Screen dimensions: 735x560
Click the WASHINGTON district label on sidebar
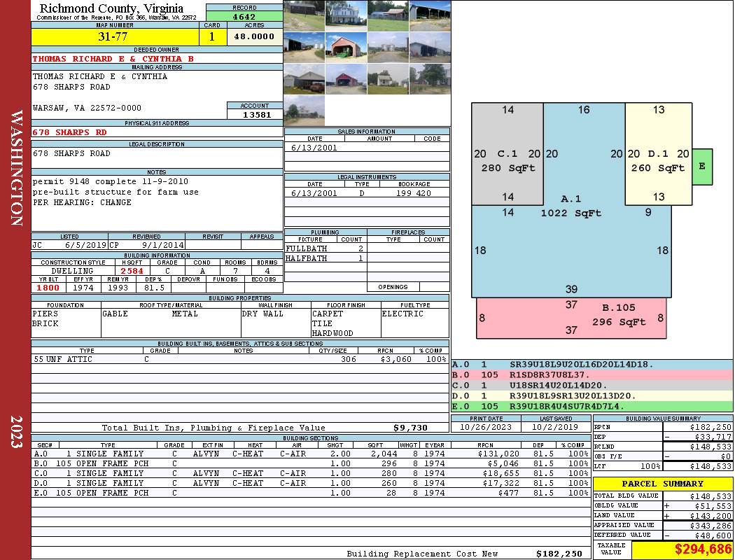pyautogui.click(x=16, y=168)
